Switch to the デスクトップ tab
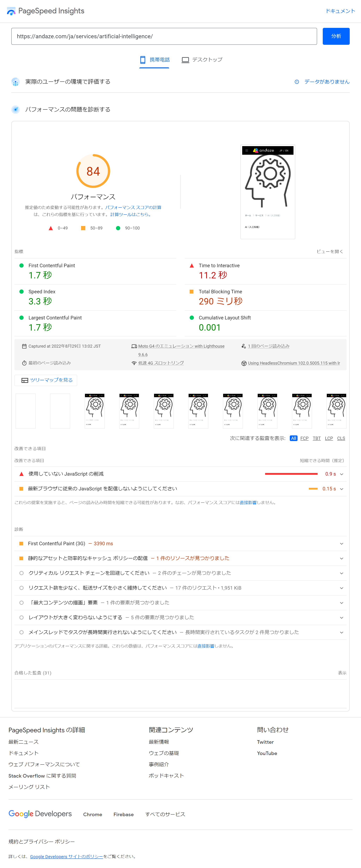Image resolution: width=361 pixels, height=868 pixels. click(x=202, y=60)
